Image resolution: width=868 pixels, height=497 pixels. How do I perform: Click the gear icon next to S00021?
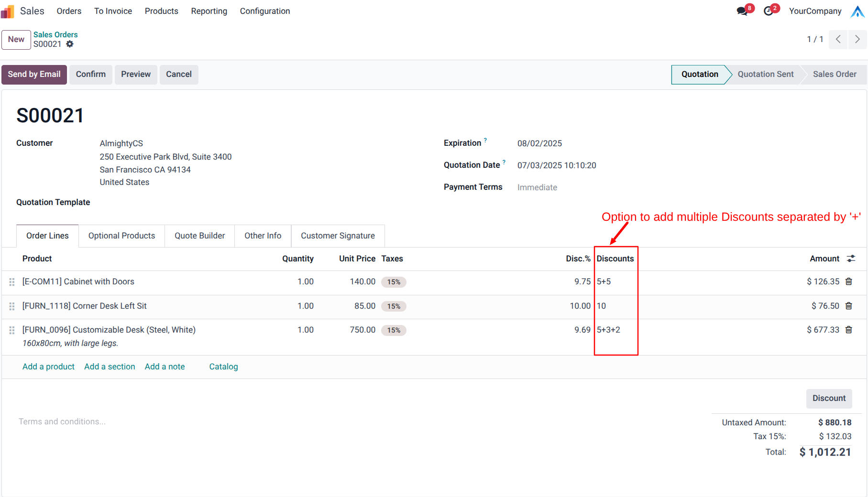pyautogui.click(x=70, y=44)
